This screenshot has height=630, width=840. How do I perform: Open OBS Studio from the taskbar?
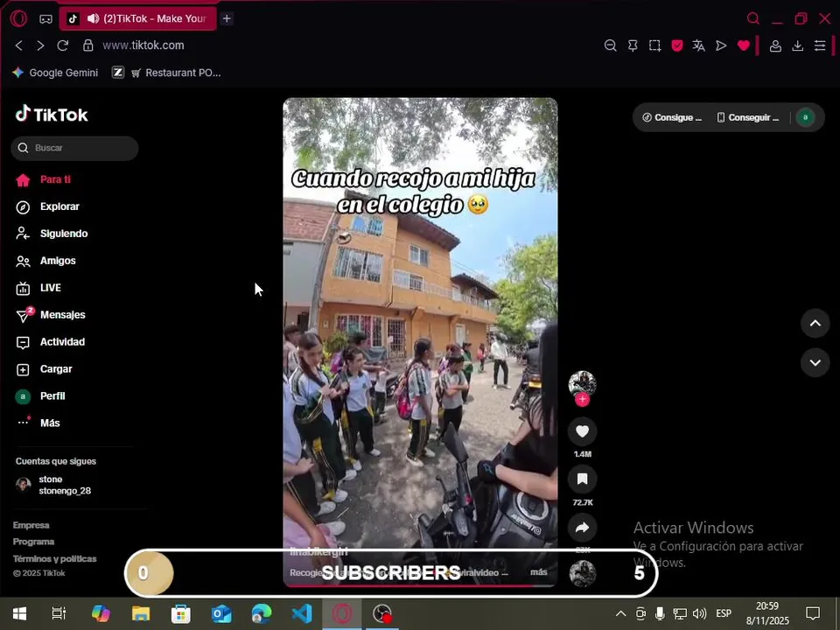pos(382,613)
